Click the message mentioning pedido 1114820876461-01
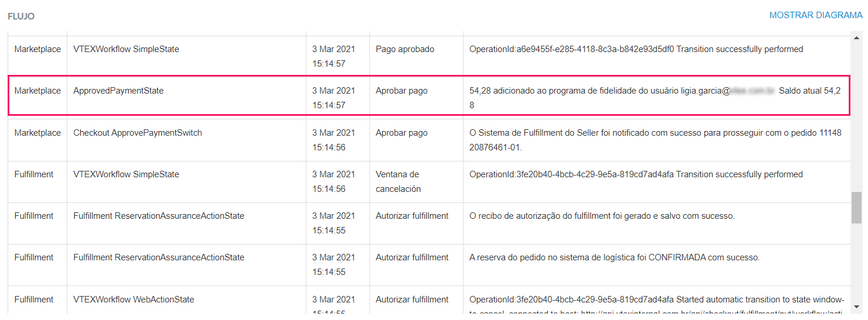 coord(655,140)
